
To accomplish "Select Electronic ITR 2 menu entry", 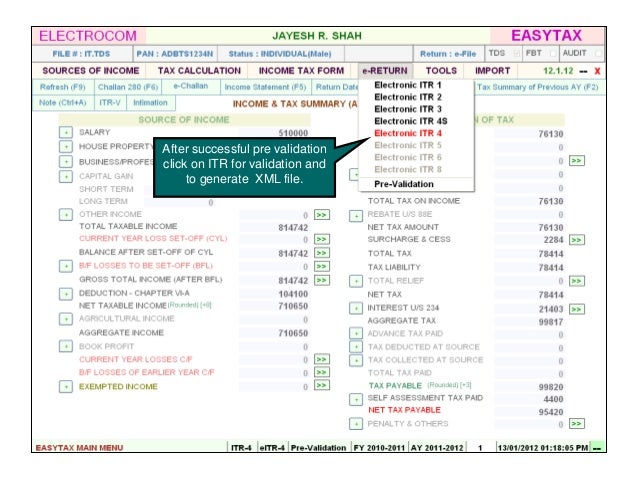I will [x=408, y=97].
